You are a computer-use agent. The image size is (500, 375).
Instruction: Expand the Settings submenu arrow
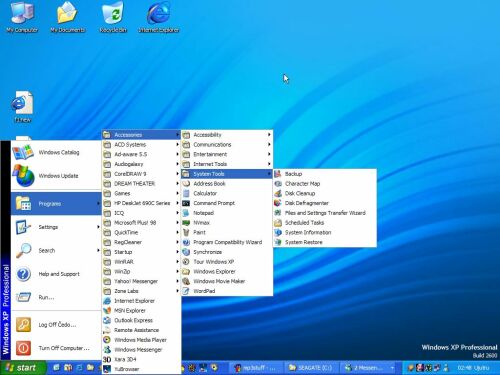click(x=98, y=227)
